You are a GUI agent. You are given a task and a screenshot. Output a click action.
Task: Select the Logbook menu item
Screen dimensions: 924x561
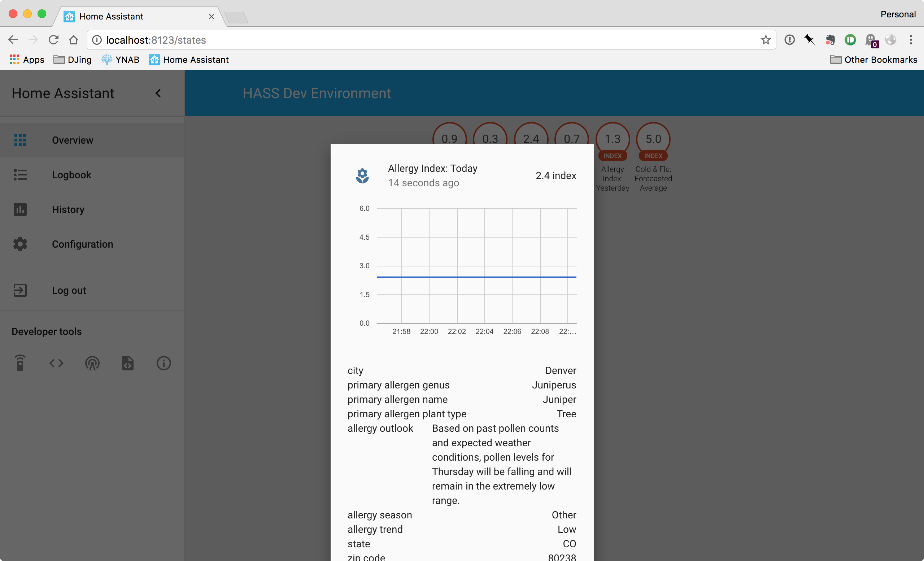92,175
